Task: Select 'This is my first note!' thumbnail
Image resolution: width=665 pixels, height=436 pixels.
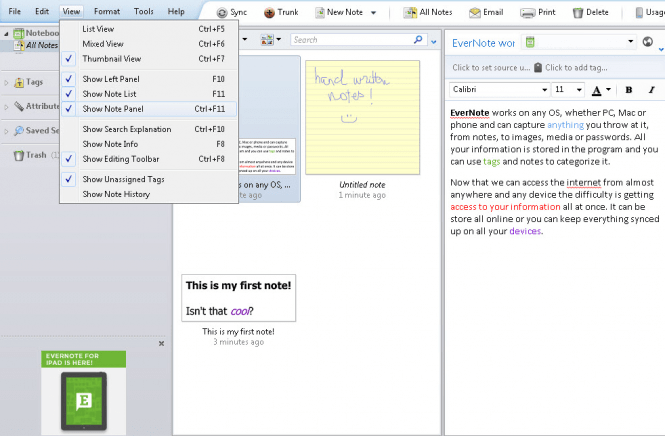Action: coord(238,298)
